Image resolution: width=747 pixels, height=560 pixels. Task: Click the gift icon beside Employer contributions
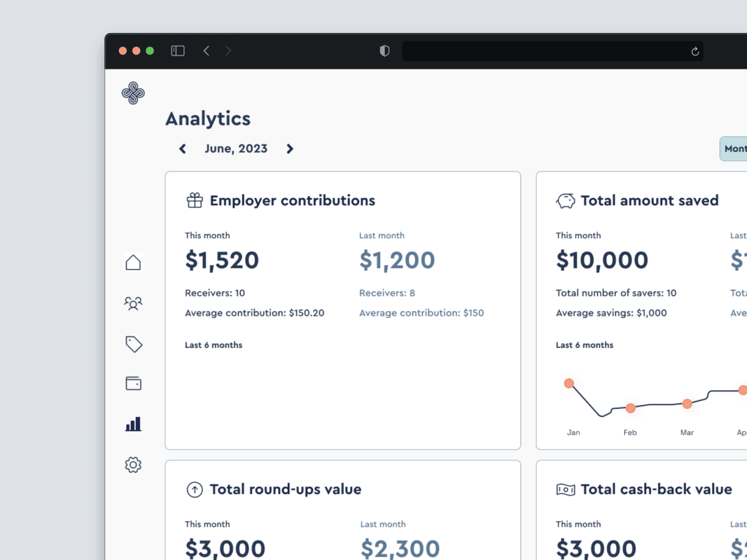tap(195, 201)
